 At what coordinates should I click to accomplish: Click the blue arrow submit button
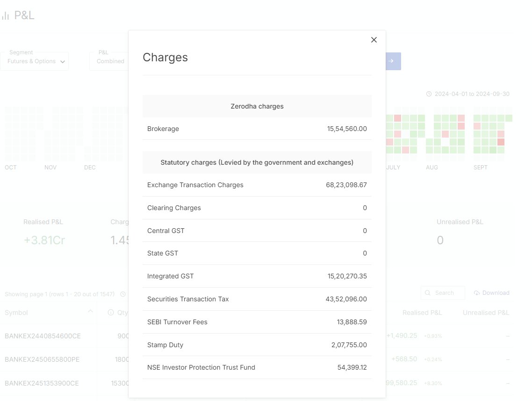coord(393,61)
